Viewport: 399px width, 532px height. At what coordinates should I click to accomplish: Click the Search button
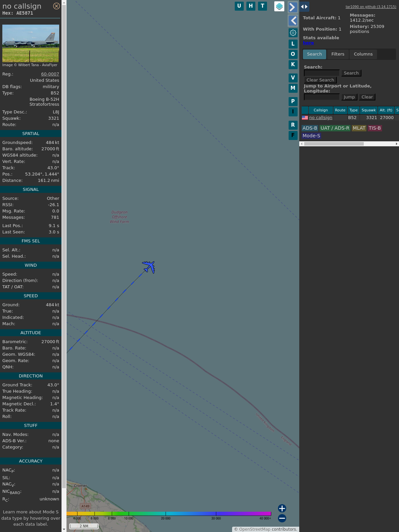[x=351, y=73]
